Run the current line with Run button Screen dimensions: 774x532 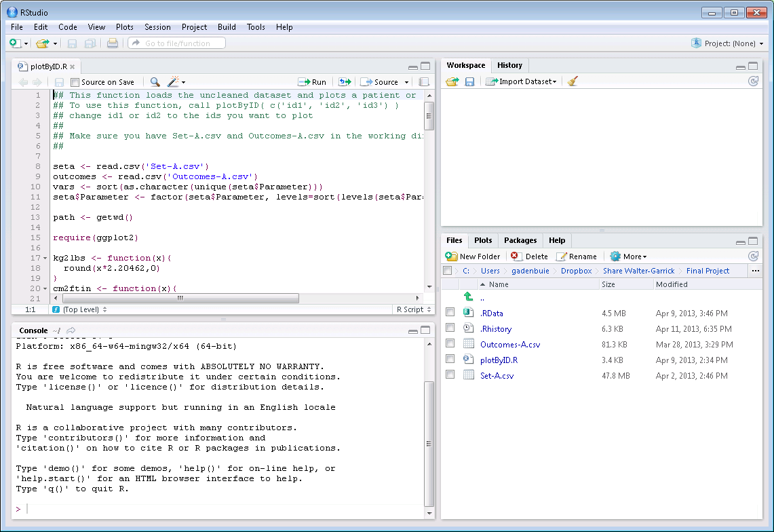point(312,82)
